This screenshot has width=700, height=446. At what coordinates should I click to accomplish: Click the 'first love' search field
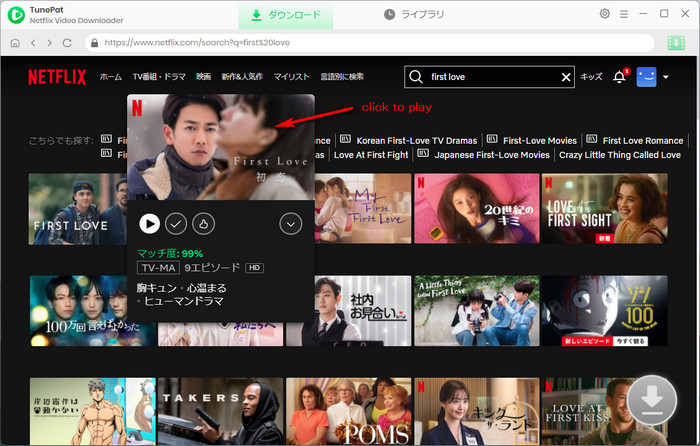click(x=491, y=77)
